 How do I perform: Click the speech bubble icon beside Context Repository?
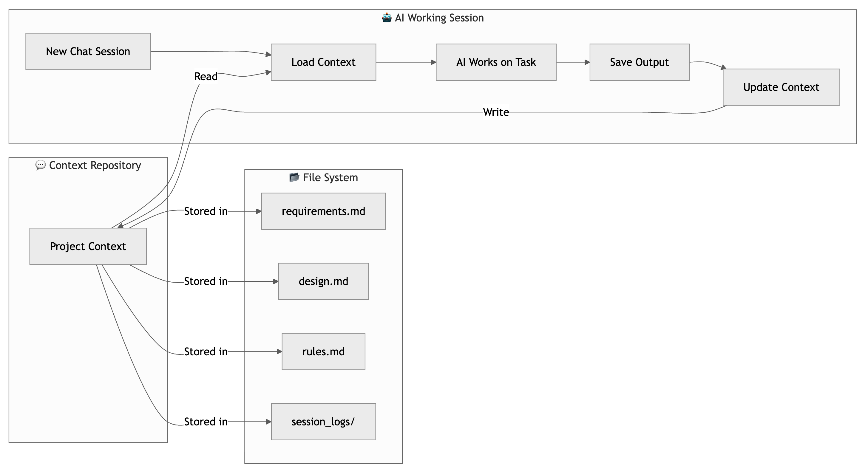coord(41,165)
